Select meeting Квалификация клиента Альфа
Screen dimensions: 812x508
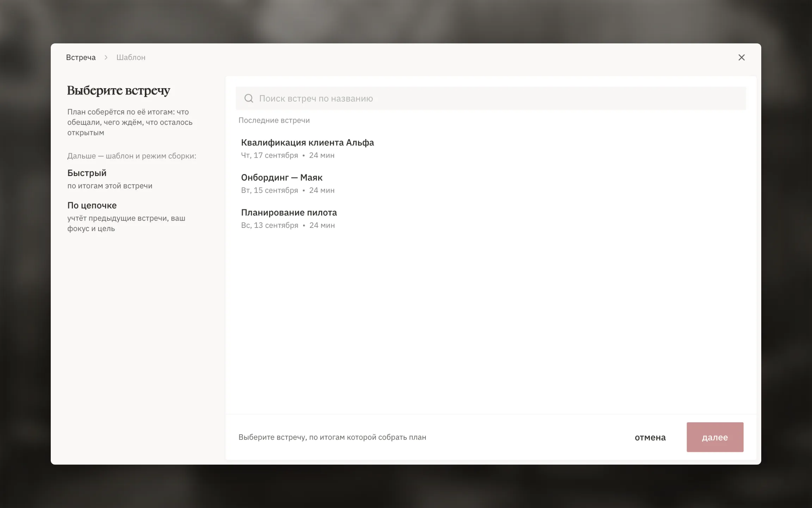click(x=491, y=149)
